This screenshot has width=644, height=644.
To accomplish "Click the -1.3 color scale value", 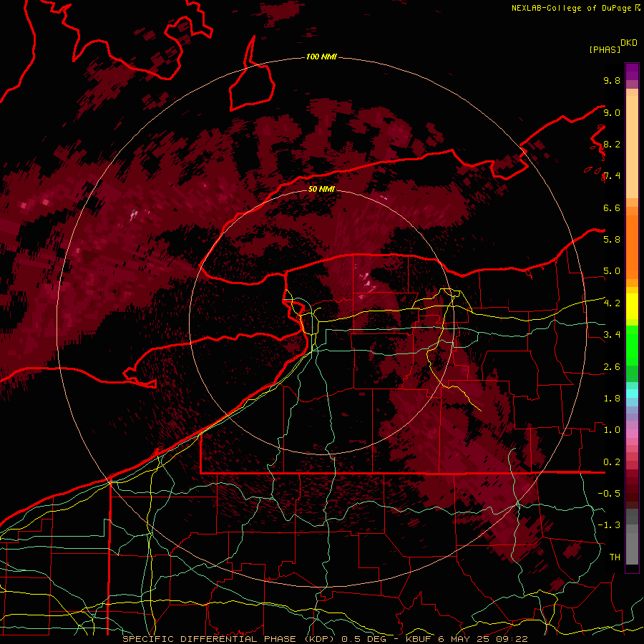I will point(609,525).
